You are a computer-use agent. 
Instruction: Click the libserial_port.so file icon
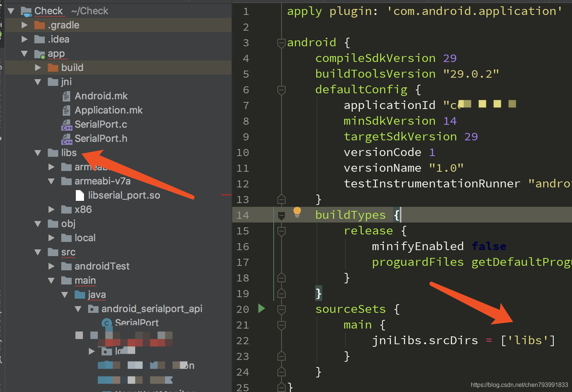[x=80, y=195]
